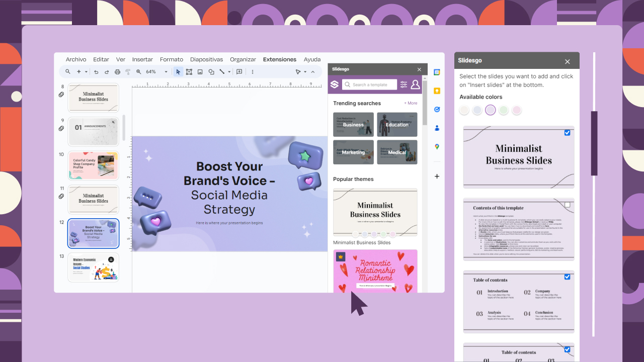Image resolution: width=644 pixels, height=362 pixels.
Task: Check the Contents of this template slide
Action: pyautogui.click(x=567, y=205)
